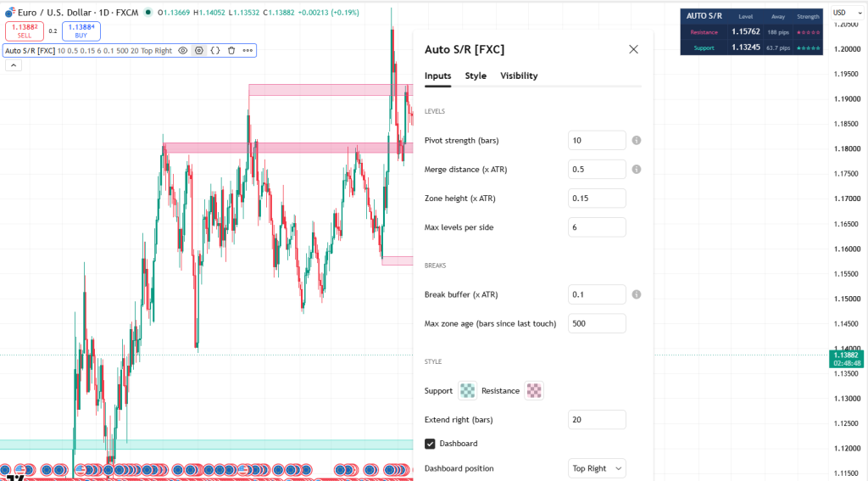
Task: Open indicator settings gear icon
Action: [198, 50]
